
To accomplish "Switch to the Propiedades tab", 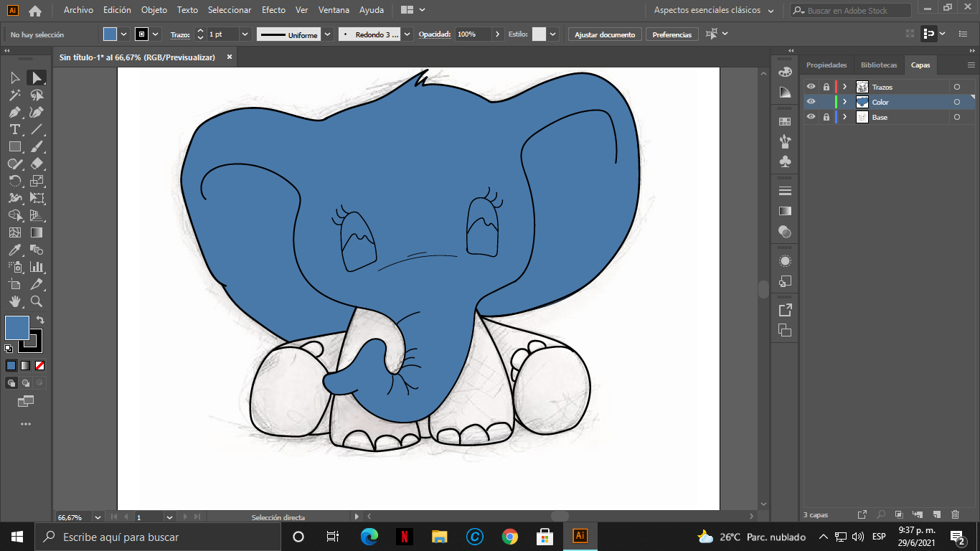I will tap(826, 65).
